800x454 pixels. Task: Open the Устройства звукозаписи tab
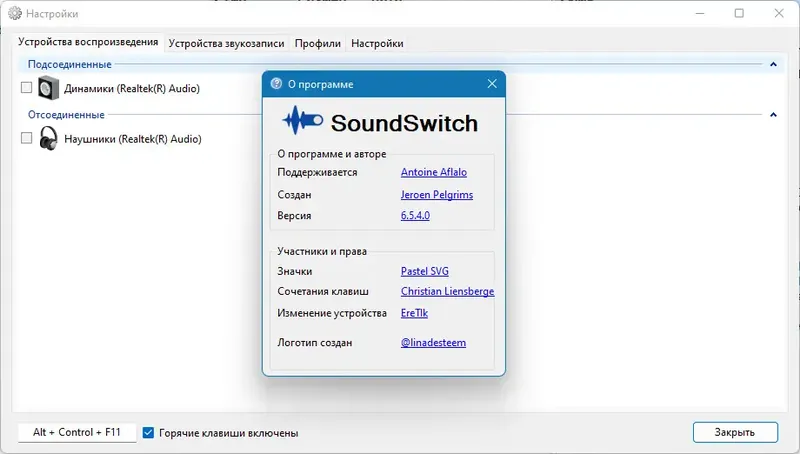tap(226, 44)
